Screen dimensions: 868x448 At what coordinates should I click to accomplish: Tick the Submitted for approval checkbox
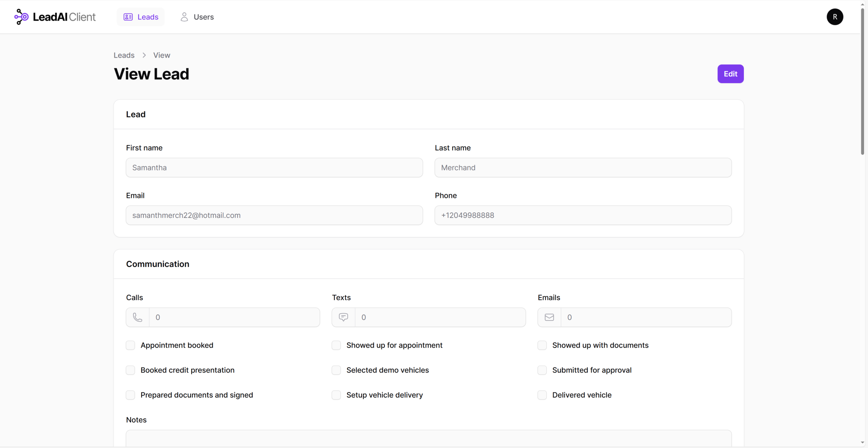(542, 370)
